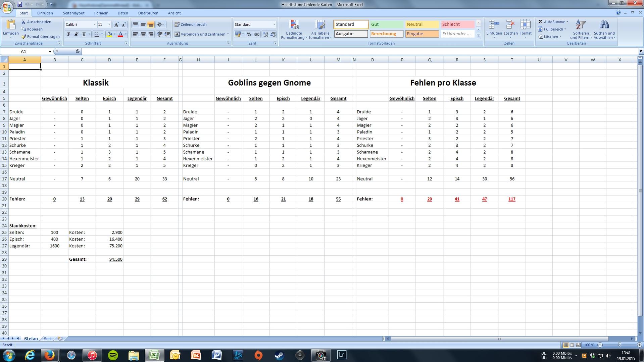The height and width of the screenshot is (362, 644).
Task: Expand the cell styles gallery
Action: coord(479,36)
